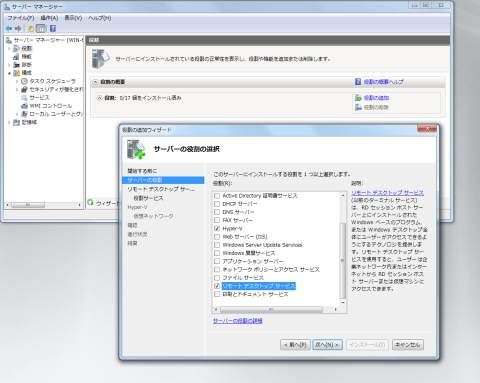This screenshot has height=383, width=480.
Task: Check the アプリケーション サーバー checkbox
Action: (217, 261)
